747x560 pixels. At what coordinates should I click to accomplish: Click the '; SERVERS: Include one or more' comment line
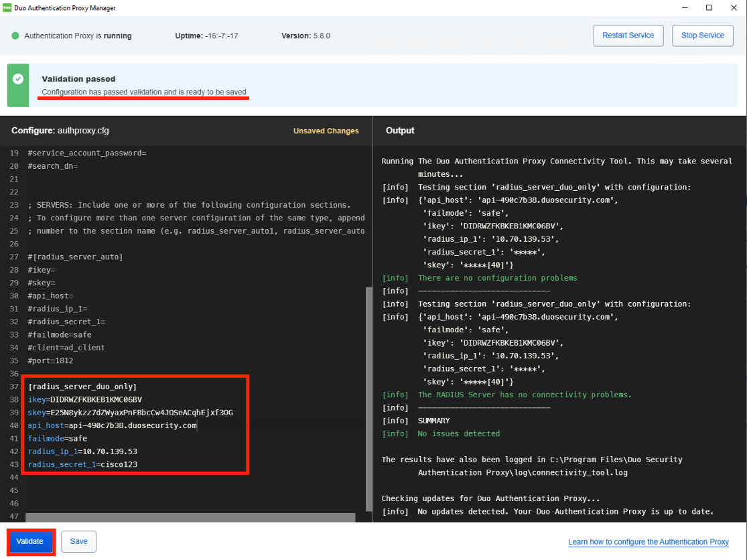tap(189, 205)
